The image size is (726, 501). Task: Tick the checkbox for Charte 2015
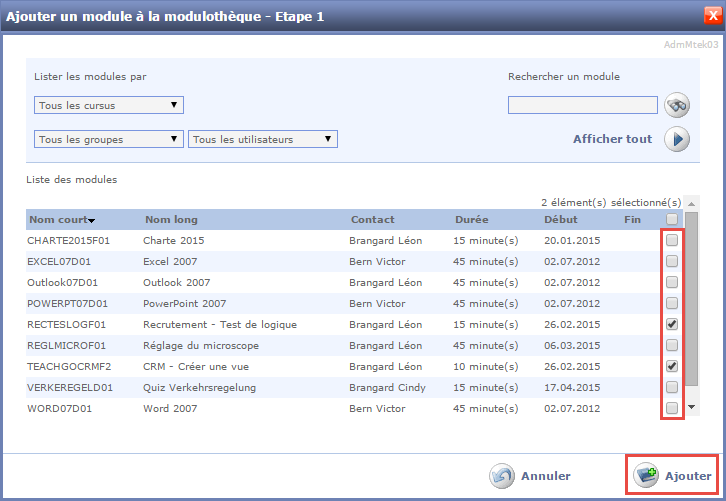[x=672, y=240]
